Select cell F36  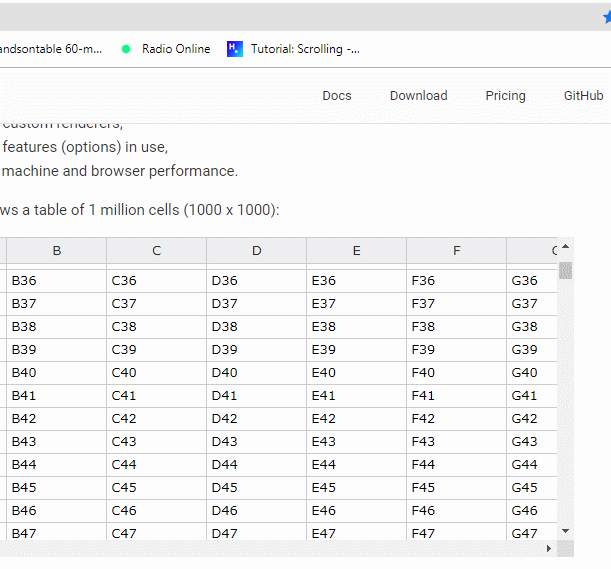tap(457, 281)
